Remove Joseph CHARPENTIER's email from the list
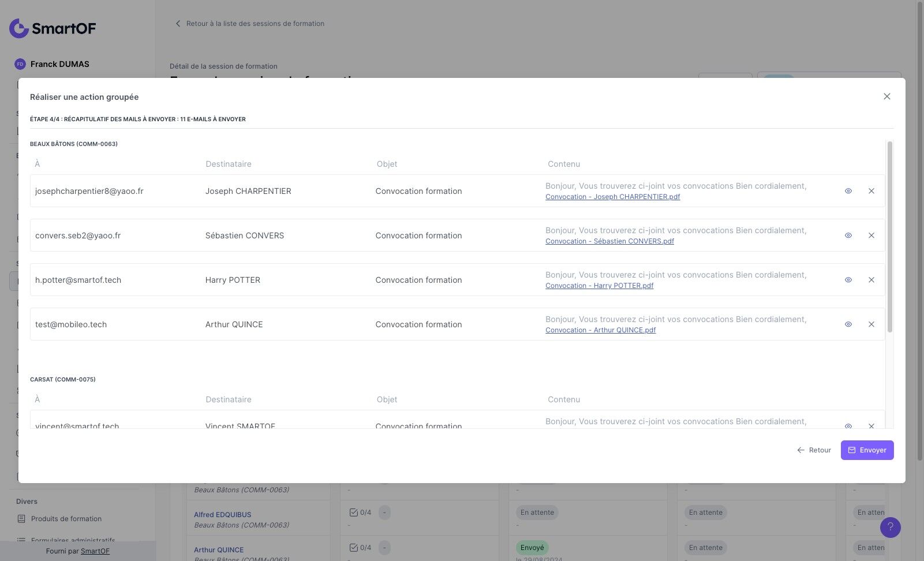 (871, 191)
